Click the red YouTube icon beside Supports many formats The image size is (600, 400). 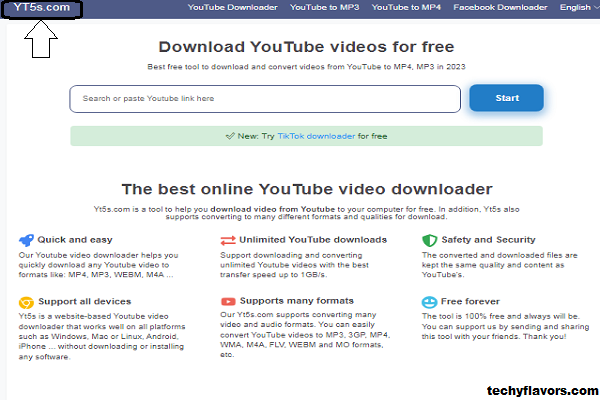(228, 301)
